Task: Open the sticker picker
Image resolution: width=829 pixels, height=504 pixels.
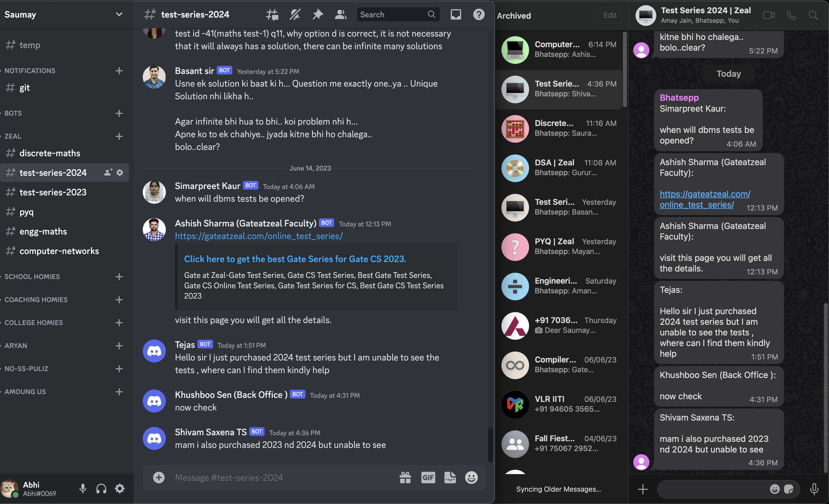Action: 450,477
